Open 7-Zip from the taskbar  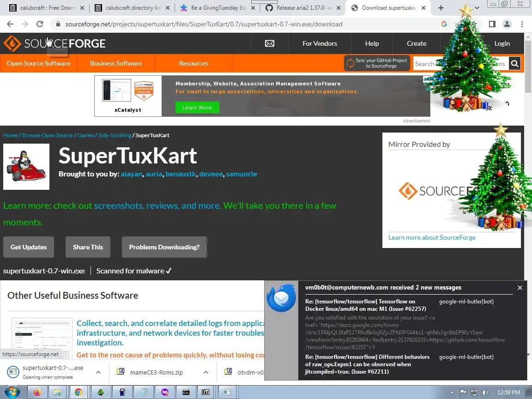[206, 392]
